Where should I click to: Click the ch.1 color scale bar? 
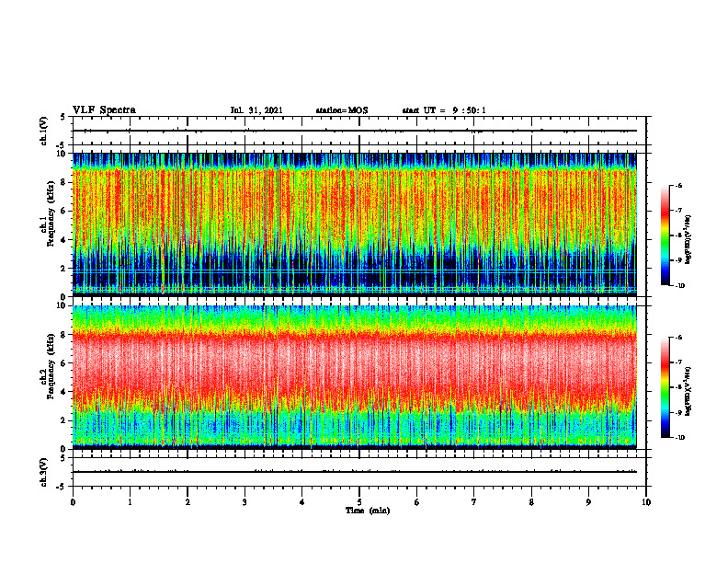pyautogui.click(x=665, y=236)
